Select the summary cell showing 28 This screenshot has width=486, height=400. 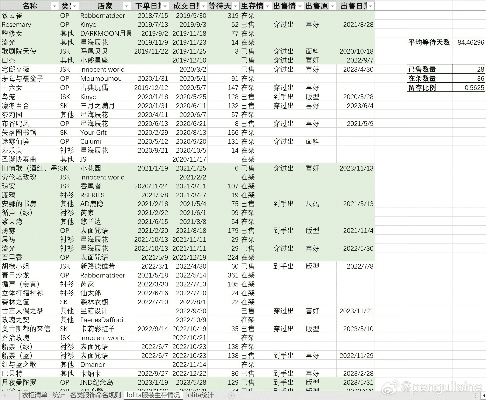coord(469,69)
